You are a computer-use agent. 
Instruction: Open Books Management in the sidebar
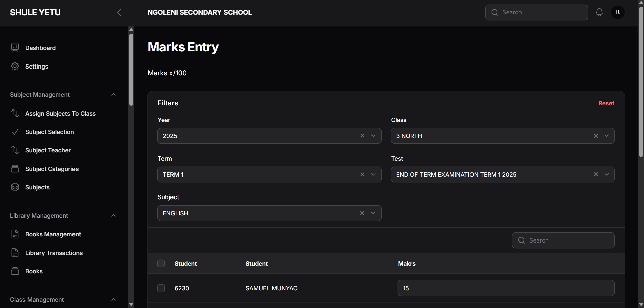53,234
